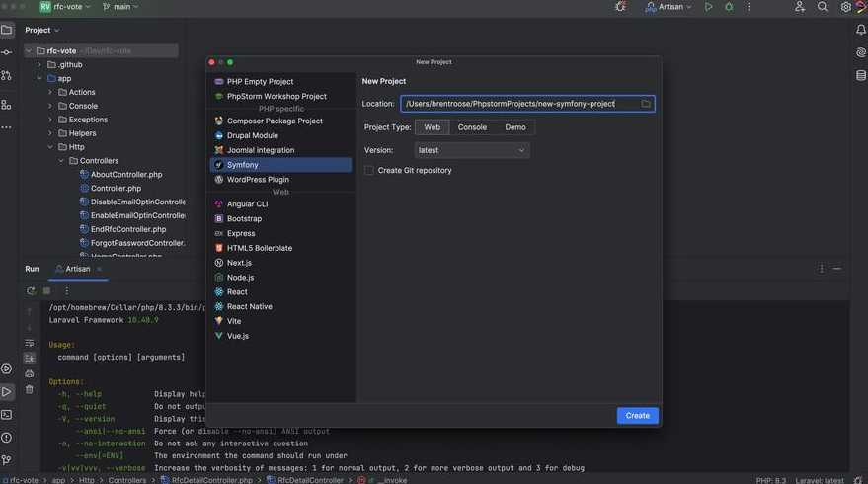Screen dimensions: 868x484
Task: Browse for project location folder
Action: click(646, 104)
